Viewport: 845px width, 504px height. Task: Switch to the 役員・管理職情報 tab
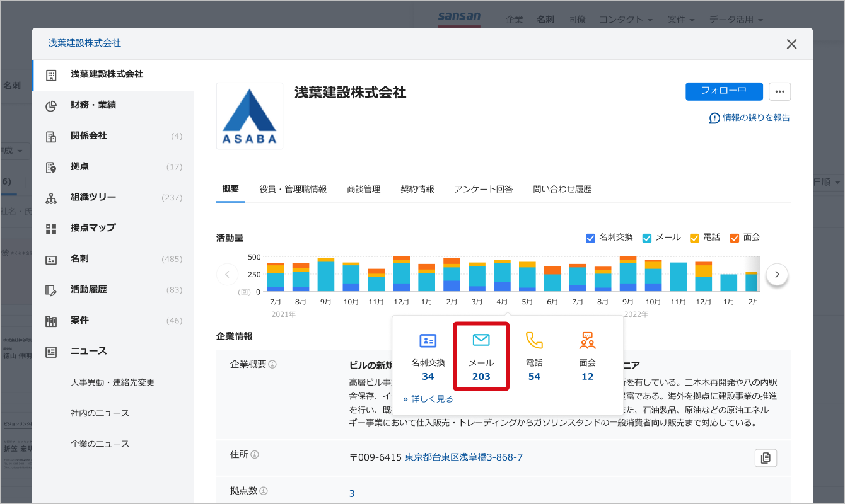tap(293, 189)
